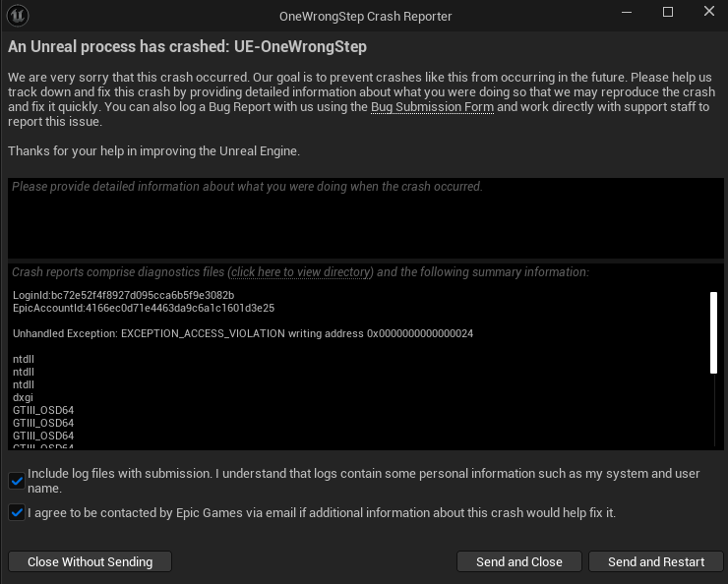Toggle the agree to be contacted checkbox
This screenshot has height=584, width=728.
click(x=17, y=512)
